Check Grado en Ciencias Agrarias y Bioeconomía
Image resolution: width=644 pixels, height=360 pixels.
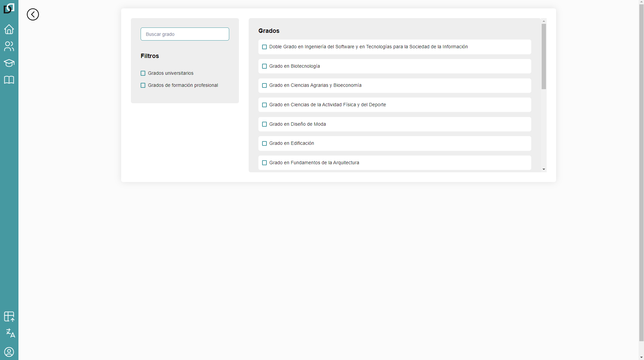click(x=264, y=85)
